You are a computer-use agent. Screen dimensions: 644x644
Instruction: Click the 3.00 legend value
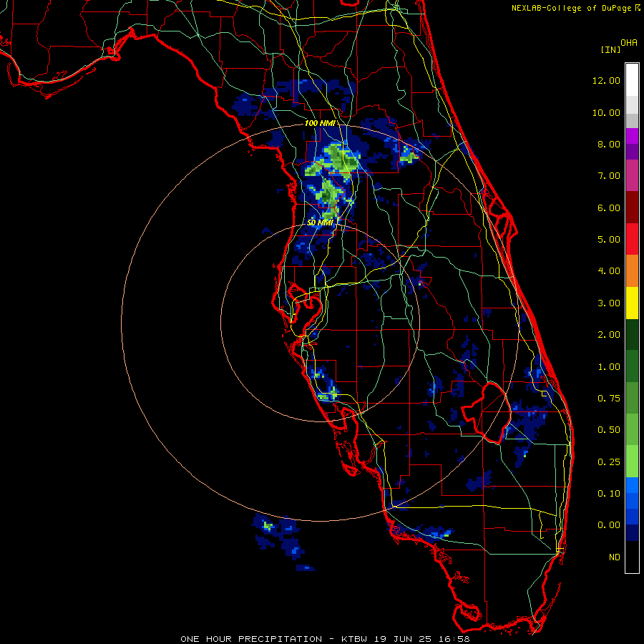pos(609,303)
